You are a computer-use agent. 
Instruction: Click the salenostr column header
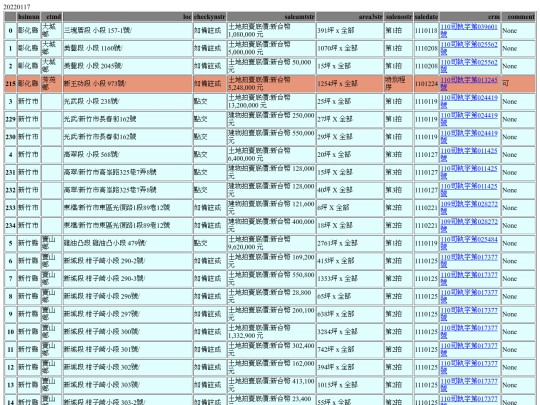point(398,17)
